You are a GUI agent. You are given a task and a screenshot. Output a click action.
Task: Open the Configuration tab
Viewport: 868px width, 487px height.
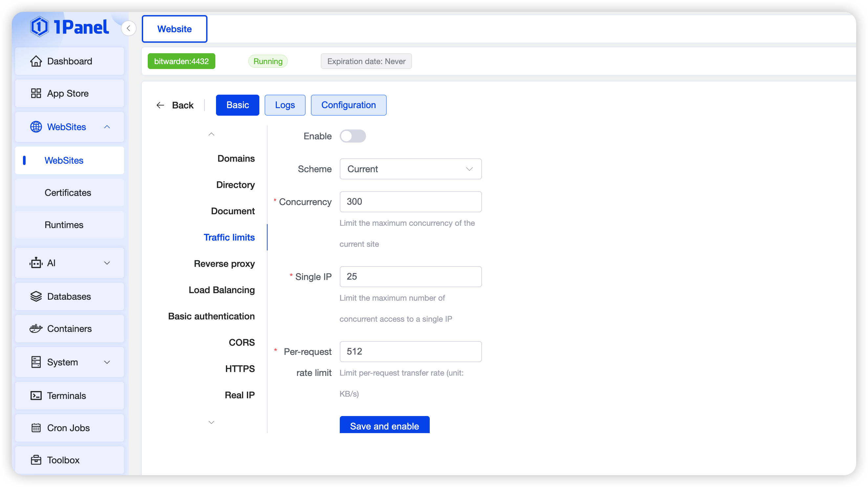348,105
